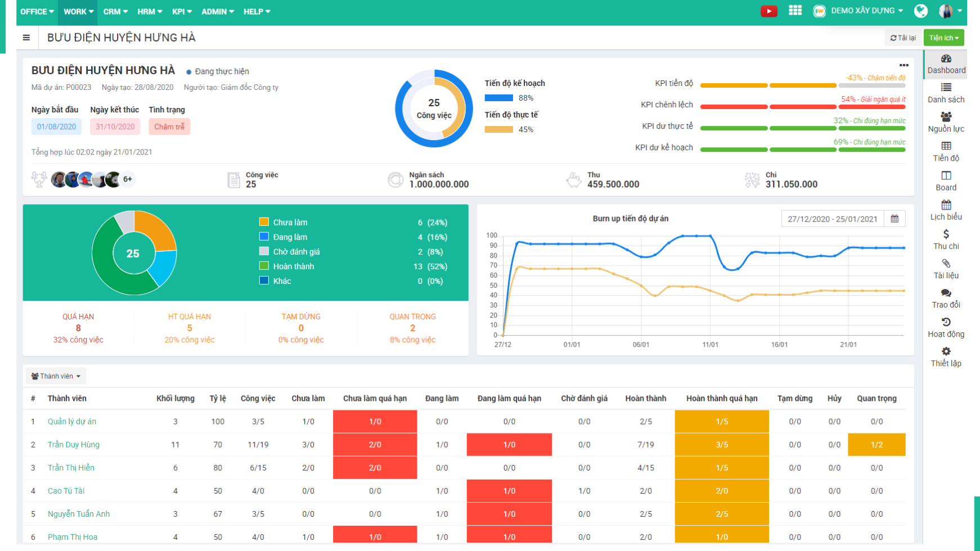Click calendar icon beside date range

pos(894,219)
